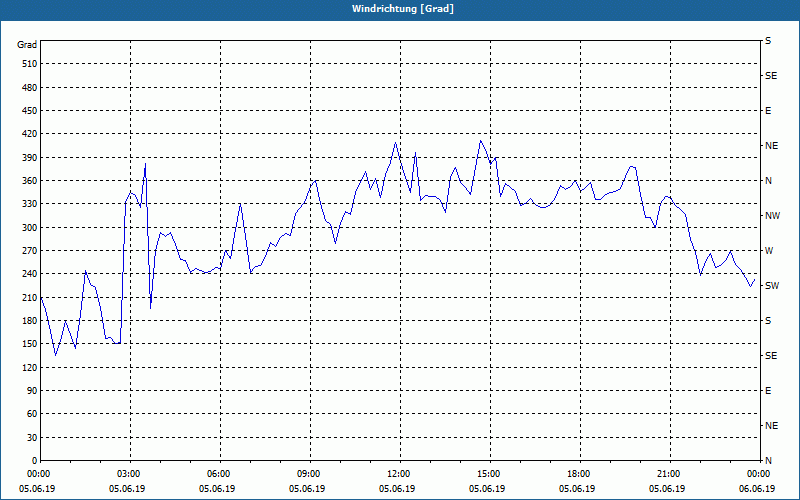Select the 12:00 time axis label
The image size is (800, 500).
pos(400,474)
